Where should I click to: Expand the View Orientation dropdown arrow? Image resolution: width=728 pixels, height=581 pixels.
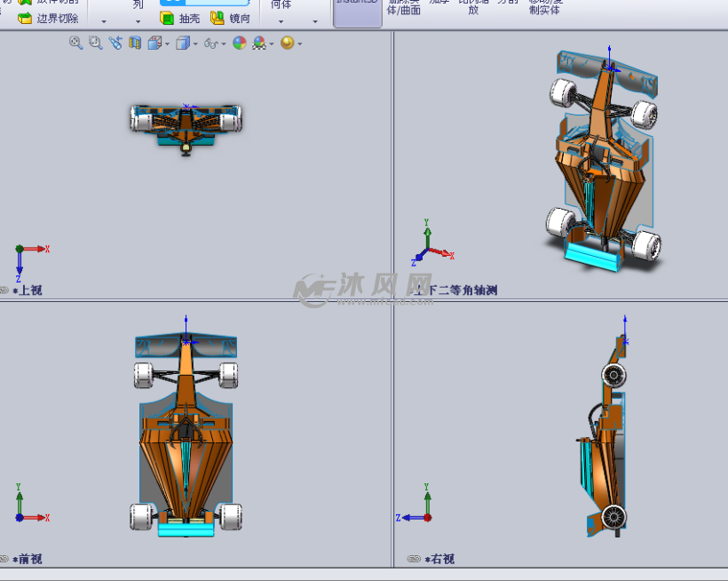click(x=167, y=44)
